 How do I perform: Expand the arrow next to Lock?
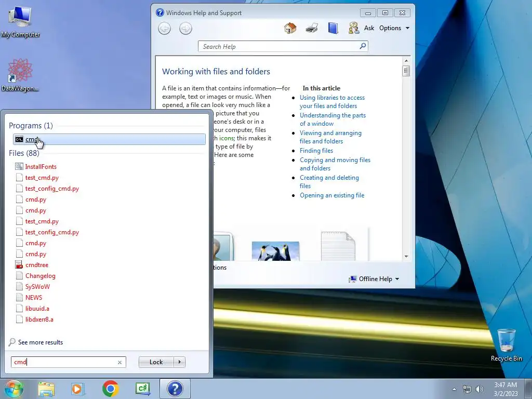pyautogui.click(x=179, y=362)
